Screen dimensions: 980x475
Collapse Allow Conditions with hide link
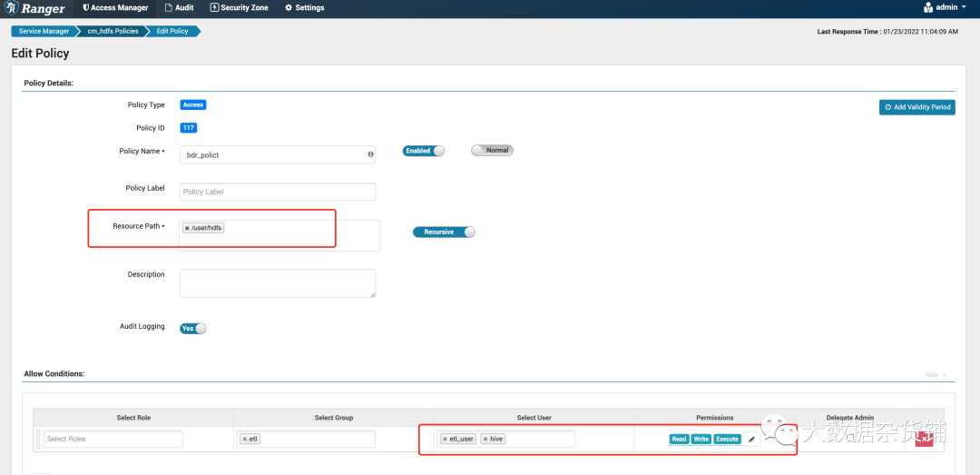tap(936, 375)
